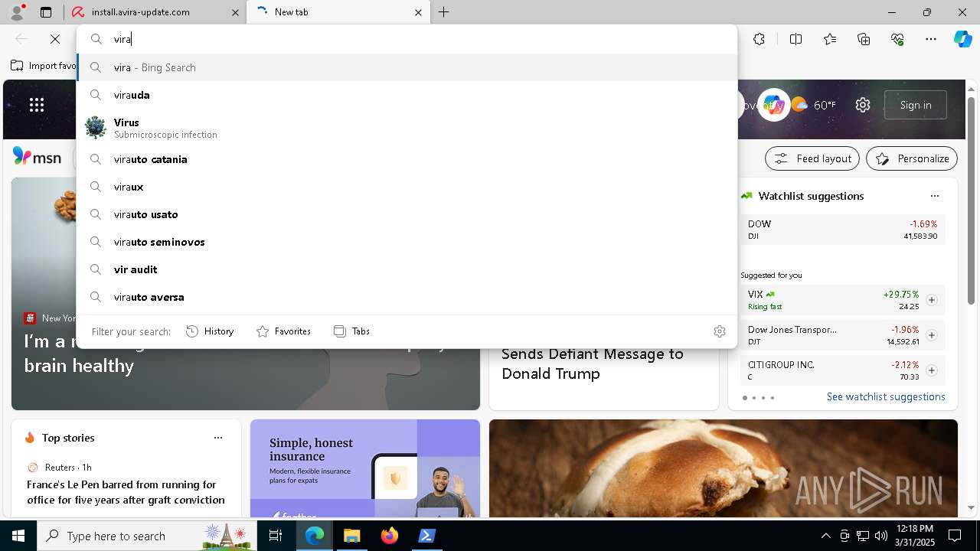Open taskbar clock showing 12:18 PM
This screenshot has height=551, width=980.
[914, 536]
